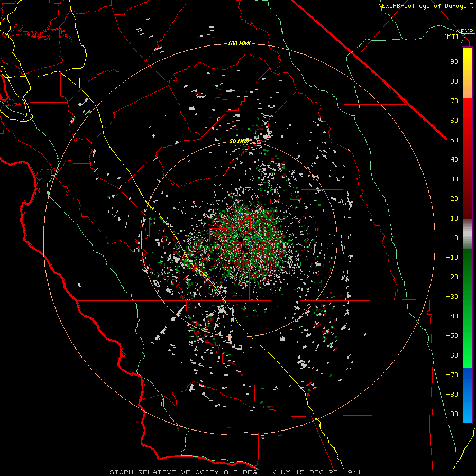Click the -30 value on velocity scale
The height and width of the screenshot is (476, 476).
tap(452, 297)
